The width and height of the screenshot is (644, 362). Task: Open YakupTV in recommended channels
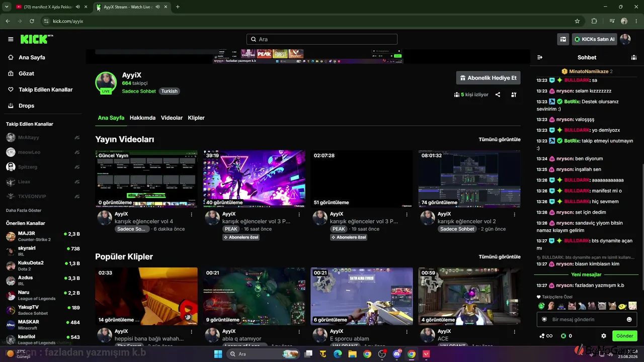(x=43, y=310)
